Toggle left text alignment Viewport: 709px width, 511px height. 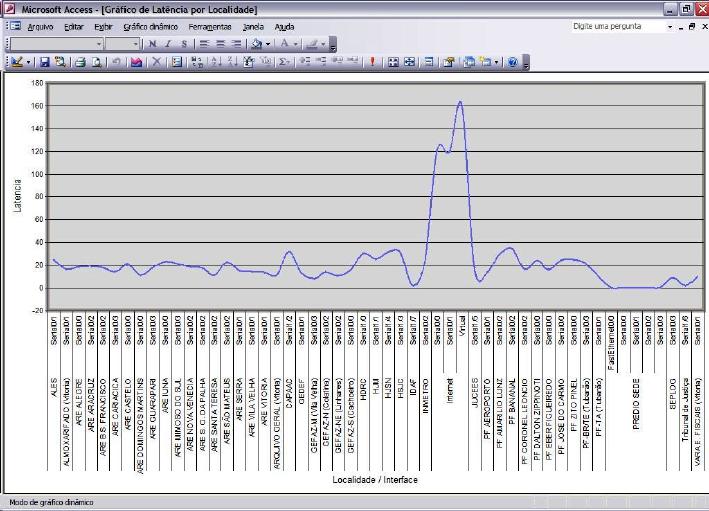point(204,44)
